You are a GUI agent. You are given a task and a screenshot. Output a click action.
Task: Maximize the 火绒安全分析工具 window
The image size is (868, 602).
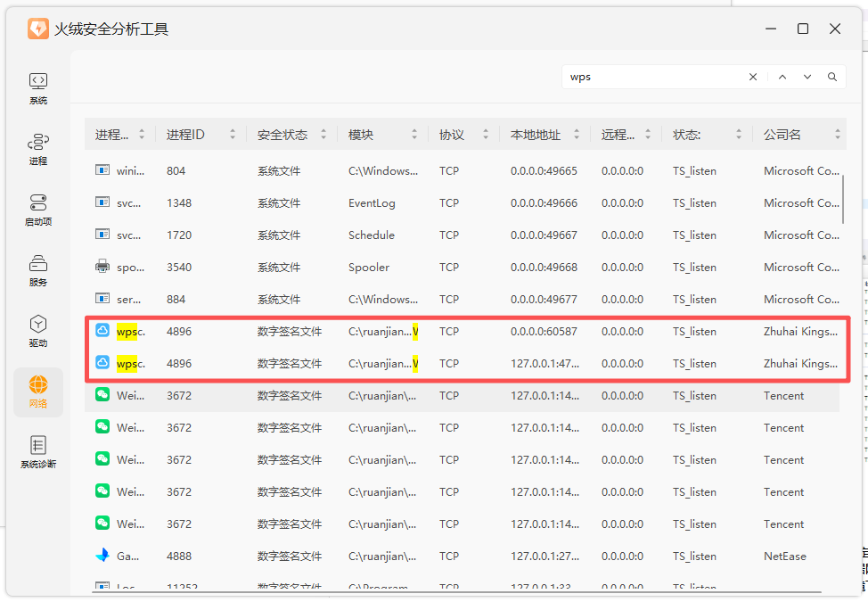pyautogui.click(x=803, y=29)
